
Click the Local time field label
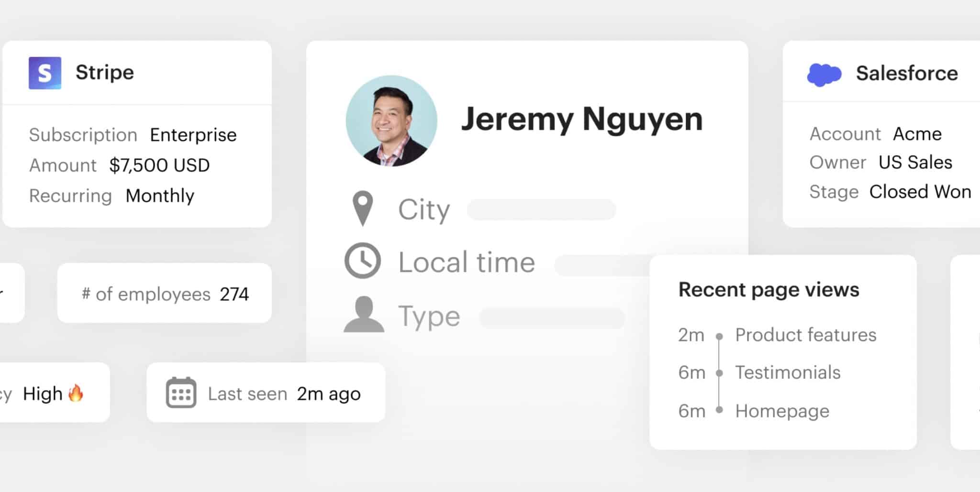click(467, 262)
